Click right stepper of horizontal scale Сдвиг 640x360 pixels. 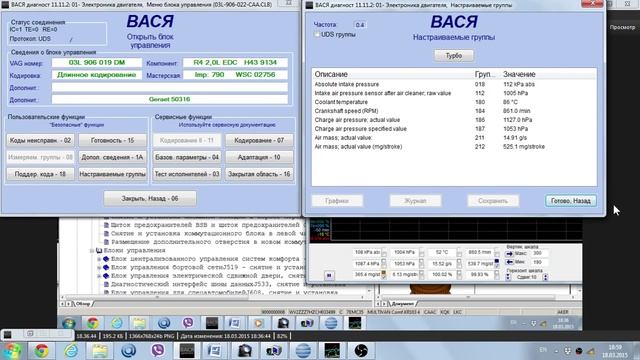545,278
